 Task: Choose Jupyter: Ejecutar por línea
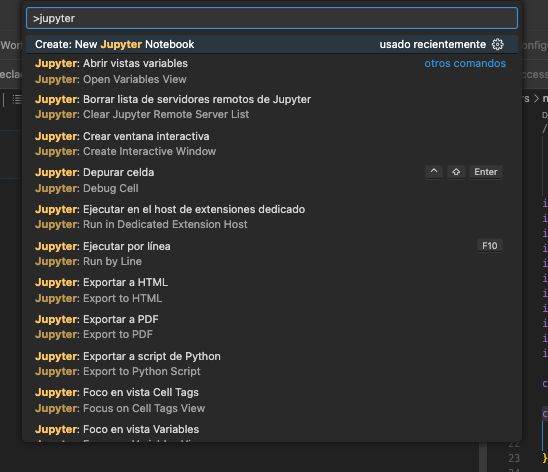pyautogui.click(x=272, y=254)
